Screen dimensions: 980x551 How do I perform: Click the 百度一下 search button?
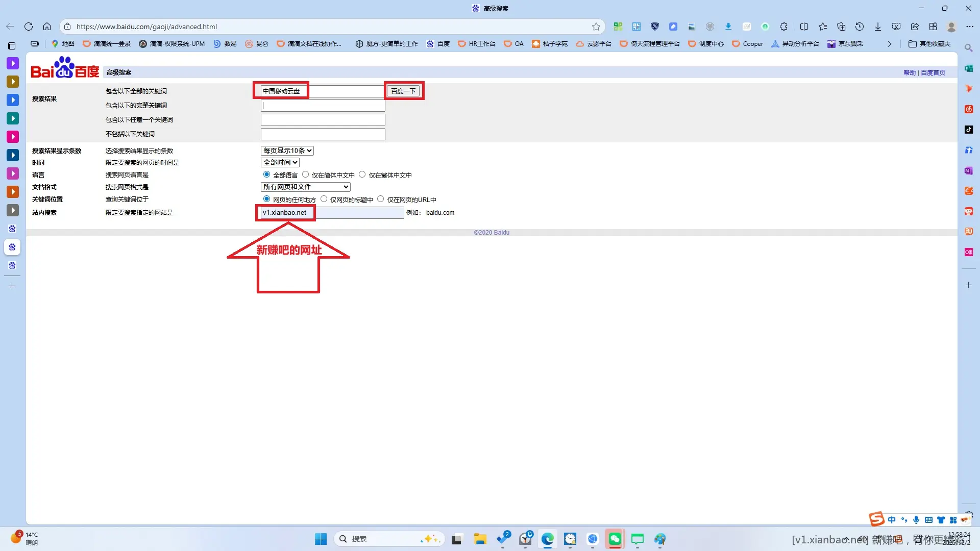tap(403, 91)
